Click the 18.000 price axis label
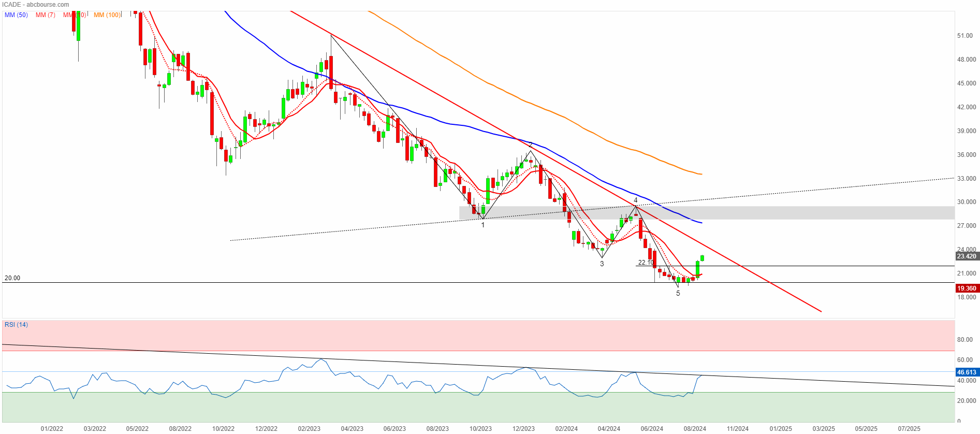980x434 pixels. click(x=967, y=297)
